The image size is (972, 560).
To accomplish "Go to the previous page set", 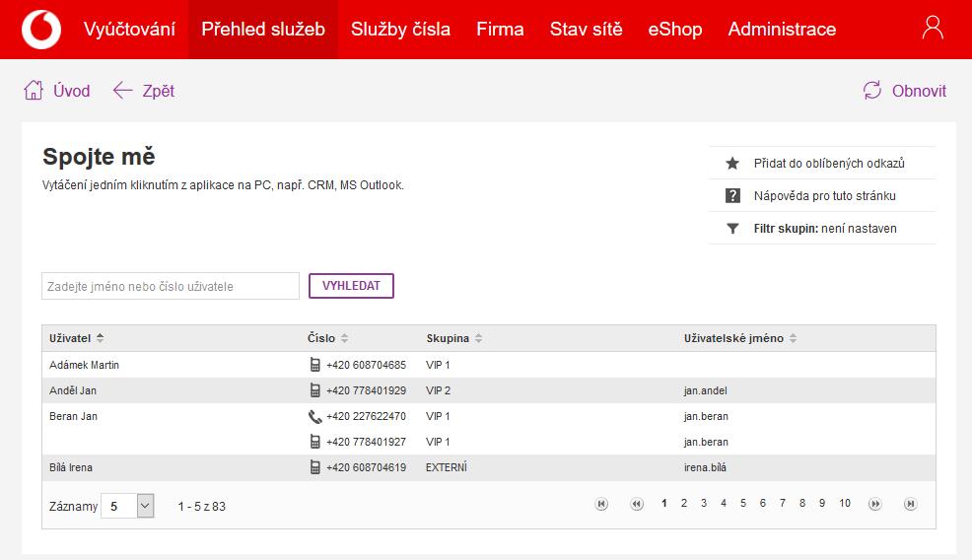I will (x=637, y=504).
